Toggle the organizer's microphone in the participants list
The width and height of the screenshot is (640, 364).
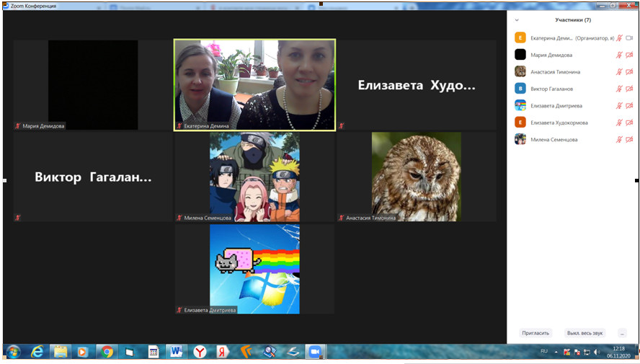point(618,38)
